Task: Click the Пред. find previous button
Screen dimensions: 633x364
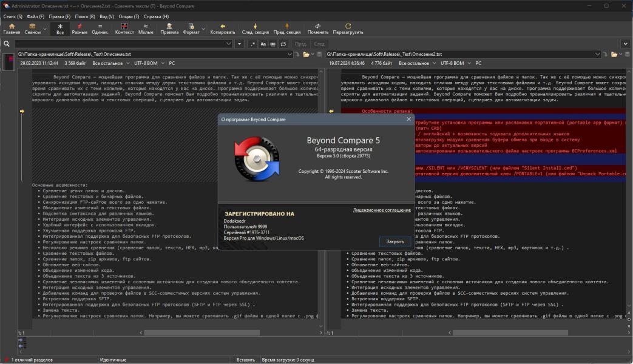Action: click(300, 44)
